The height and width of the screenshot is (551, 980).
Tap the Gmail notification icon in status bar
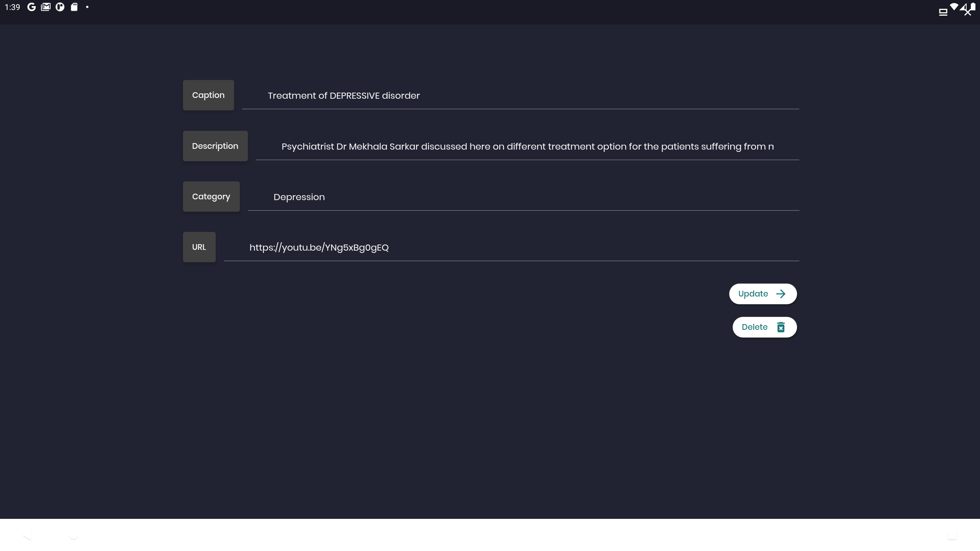46,7
